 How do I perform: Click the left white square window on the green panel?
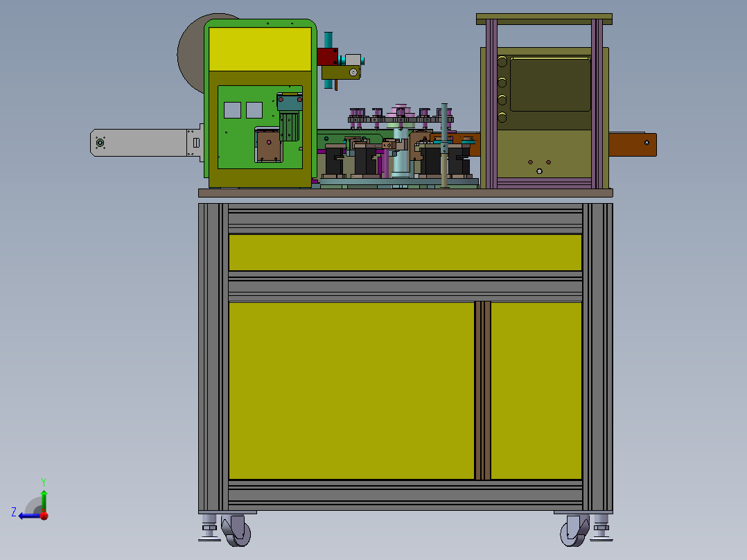point(233,110)
